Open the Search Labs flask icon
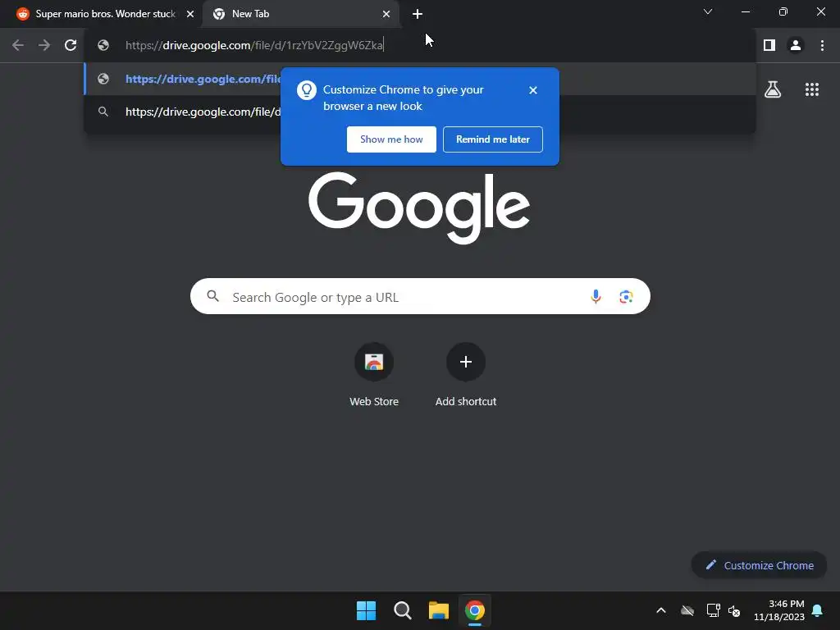 point(773,89)
